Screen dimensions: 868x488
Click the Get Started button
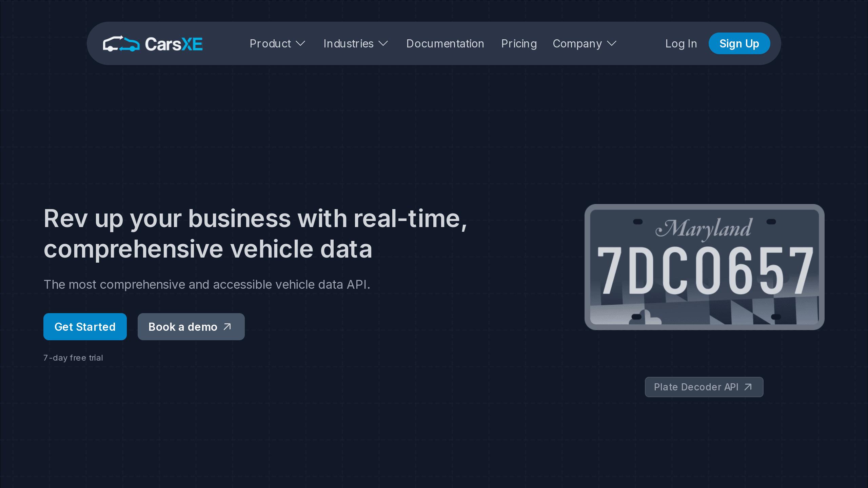pos(85,327)
